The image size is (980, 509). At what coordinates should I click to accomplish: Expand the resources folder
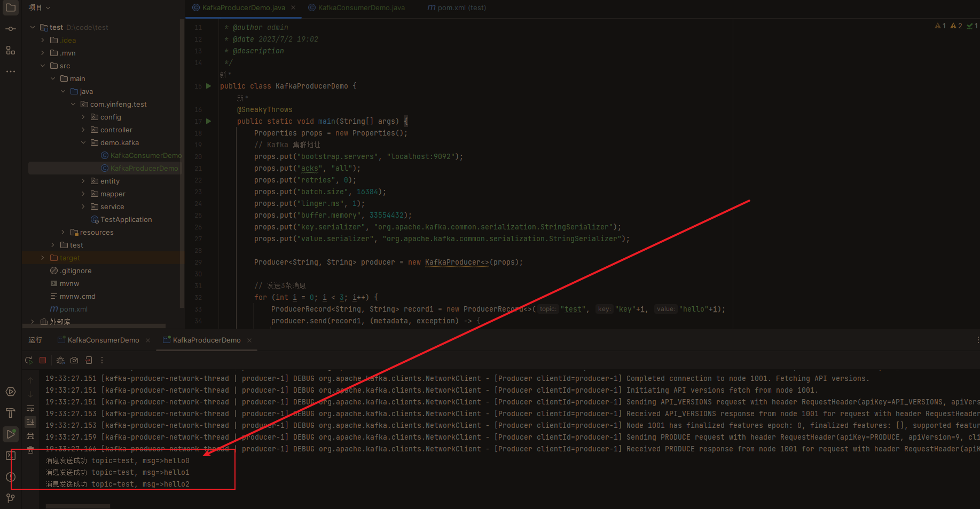[63, 232]
